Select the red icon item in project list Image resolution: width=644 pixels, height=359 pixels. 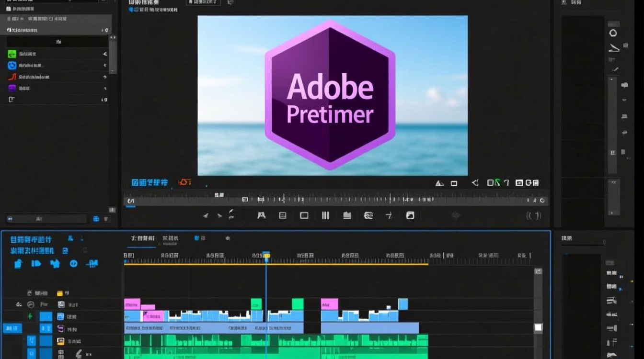[x=12, y=77]
